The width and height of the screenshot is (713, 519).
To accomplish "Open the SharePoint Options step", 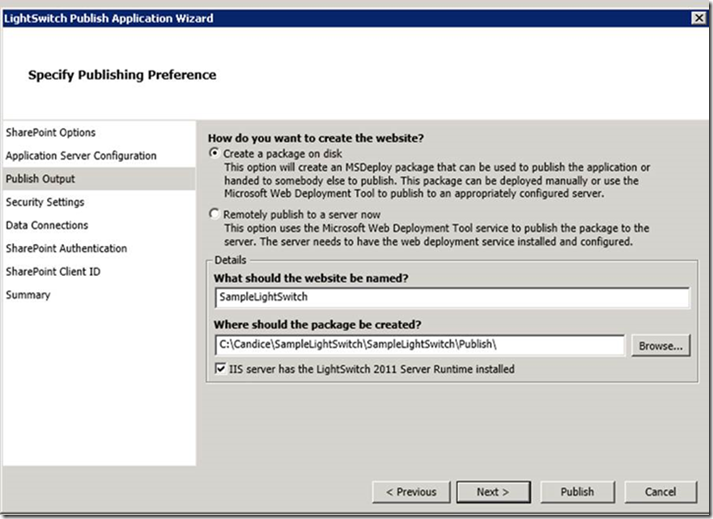I will [x=50, y=132].
